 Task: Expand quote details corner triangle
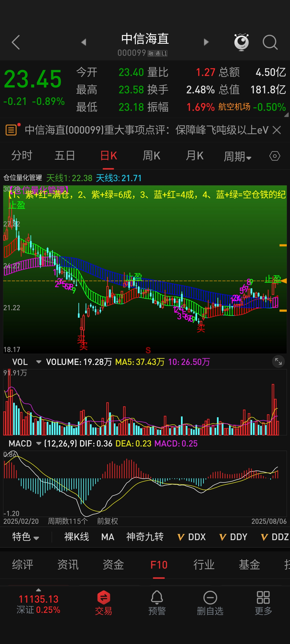point(287,115)
